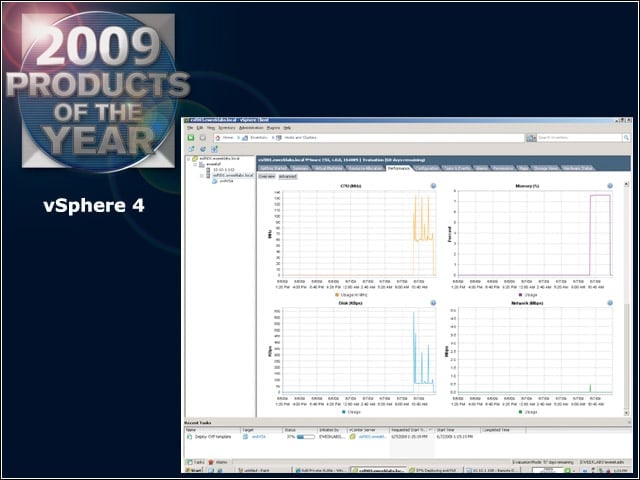The width and height of the screenshot is (640, 480).
Task: Click the datacenter icon in inventory tree
Action: [202, 164]
